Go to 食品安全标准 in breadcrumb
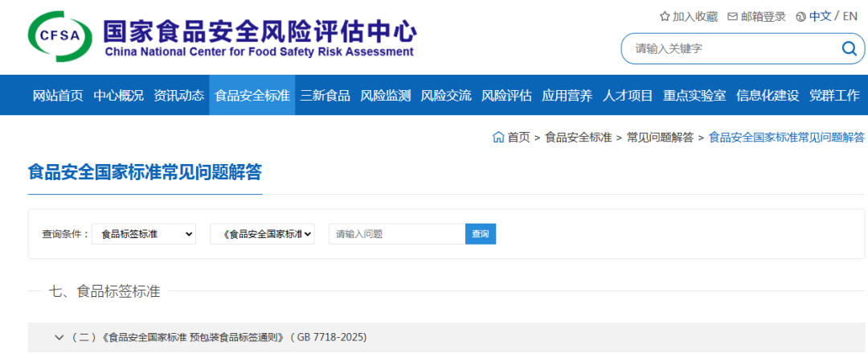868x354 pixels. point(578,138)
